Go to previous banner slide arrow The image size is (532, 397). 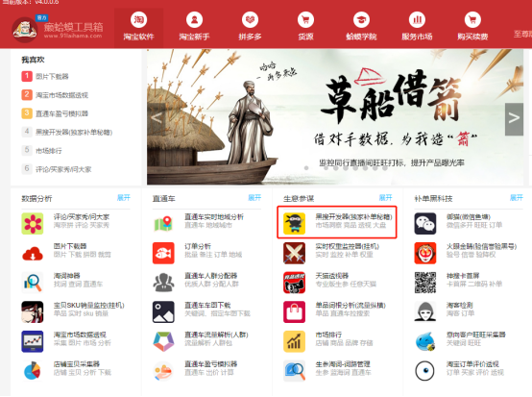pos(157,119)
